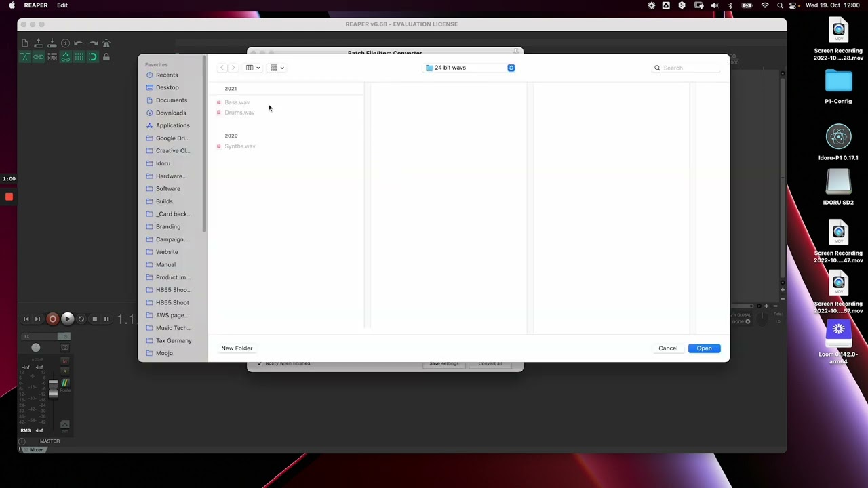The height and width of the screenshot is (488, 868).
Task: Select the P1-Config folder on desktop
Action: [x=838, y=87]
